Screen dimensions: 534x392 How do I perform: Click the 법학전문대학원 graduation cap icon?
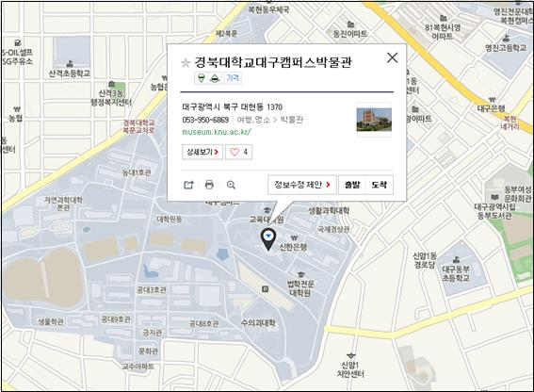[x=300, y=275]
